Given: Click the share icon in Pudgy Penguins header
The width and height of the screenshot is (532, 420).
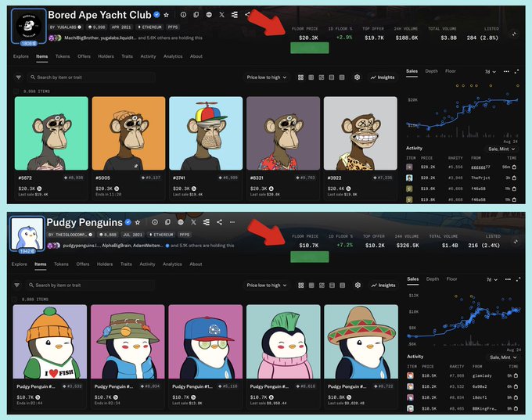Looking at the screenshot, I should 220,222.
